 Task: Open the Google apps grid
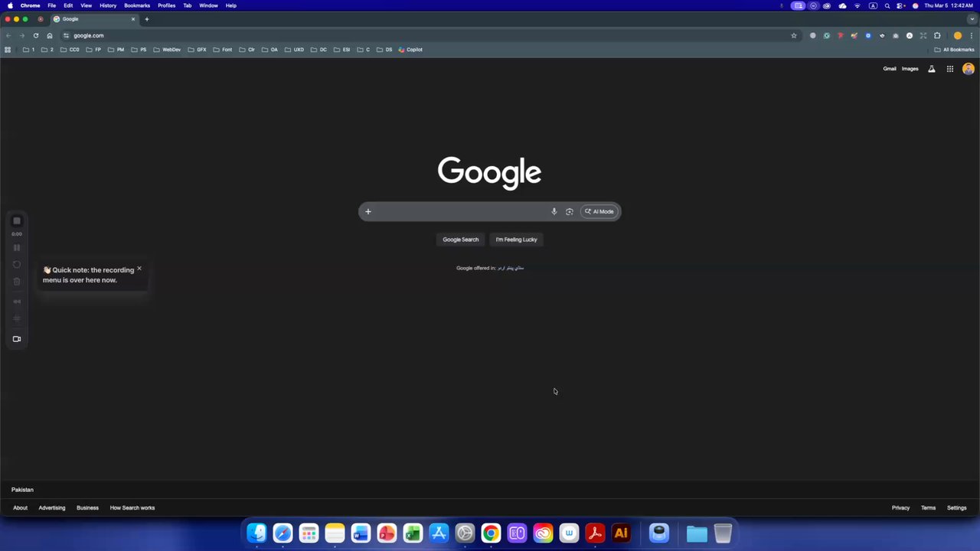pos(949,69)
